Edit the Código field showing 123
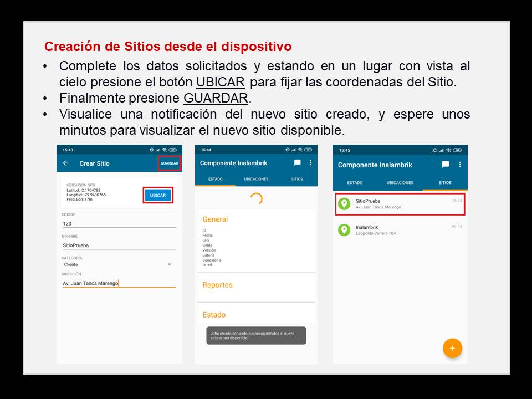Screen dimensions: 532x399 point(119,223)
